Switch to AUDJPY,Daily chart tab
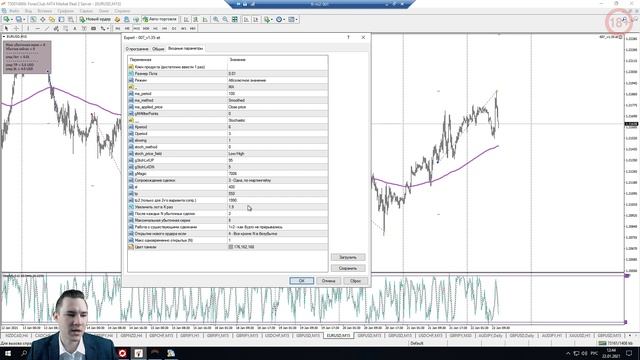 point(491,336)
